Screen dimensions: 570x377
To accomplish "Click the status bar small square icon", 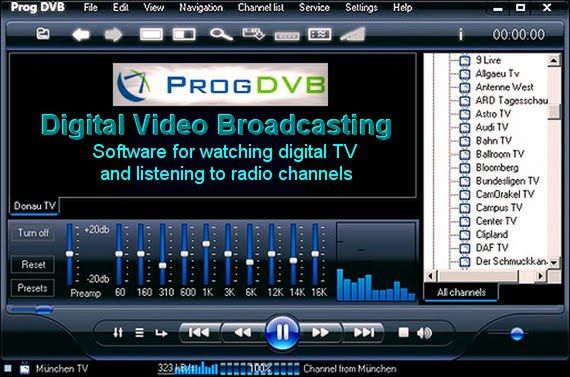I will pyautogui.click(x=8, y=369).
